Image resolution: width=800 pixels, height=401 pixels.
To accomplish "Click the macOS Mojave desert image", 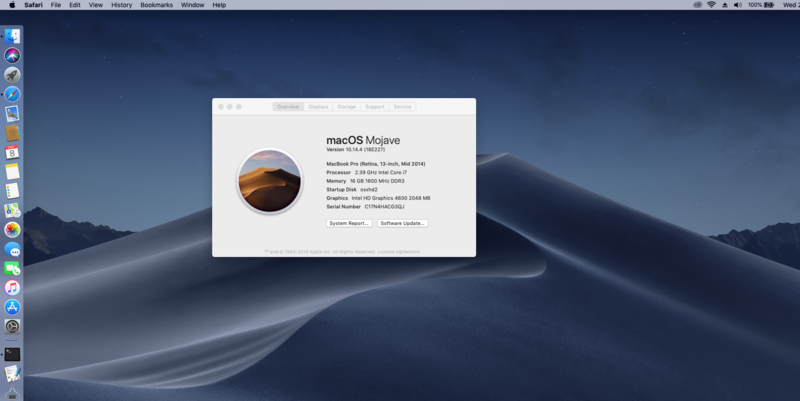I will pyautogui.click(x=270, y=181).
